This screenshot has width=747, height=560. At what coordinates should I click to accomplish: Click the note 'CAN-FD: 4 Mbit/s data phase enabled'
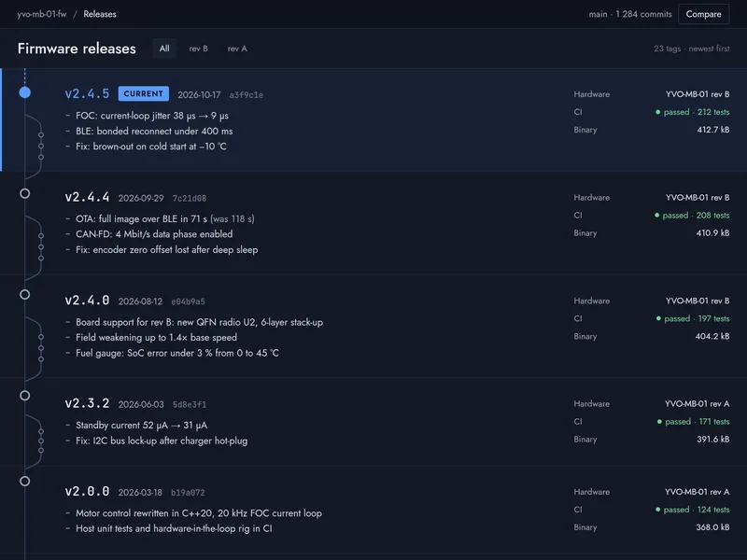pyautogui.click(x=154, y=234)
